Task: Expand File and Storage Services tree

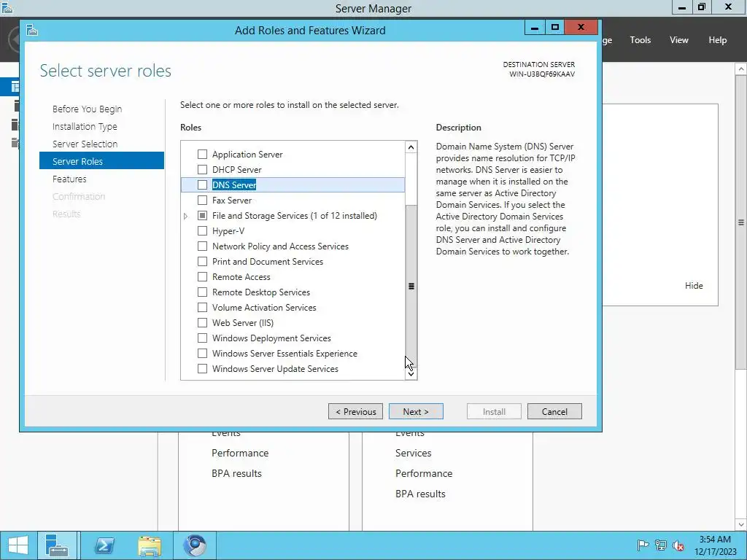Action: point(186,216)
